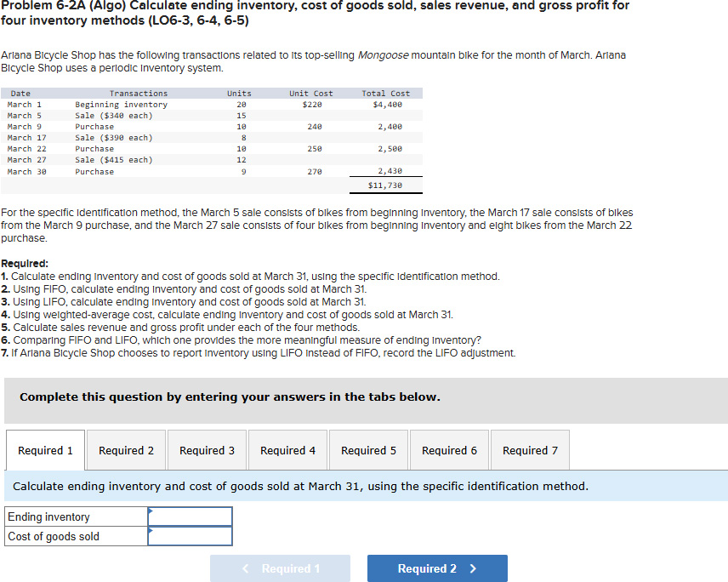Switch to the Required 2 tab
Viewport: 728px width, 582px height.
(x=126, y=449)
